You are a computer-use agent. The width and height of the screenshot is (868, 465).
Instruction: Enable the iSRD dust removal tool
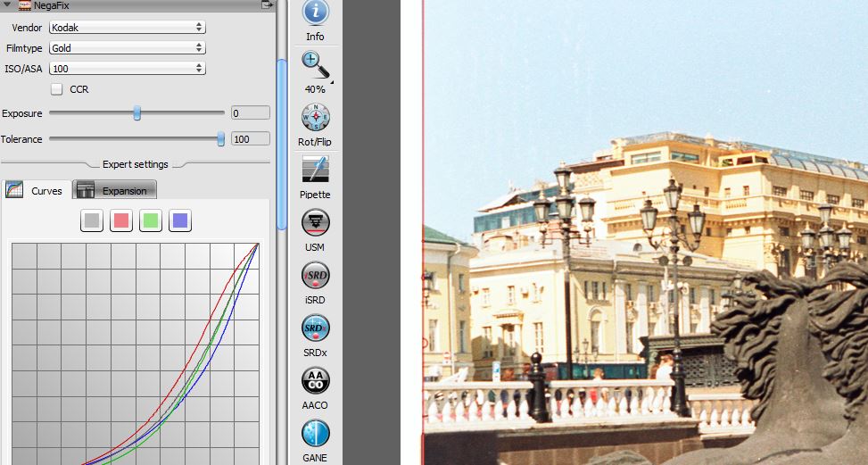point(315,275)
